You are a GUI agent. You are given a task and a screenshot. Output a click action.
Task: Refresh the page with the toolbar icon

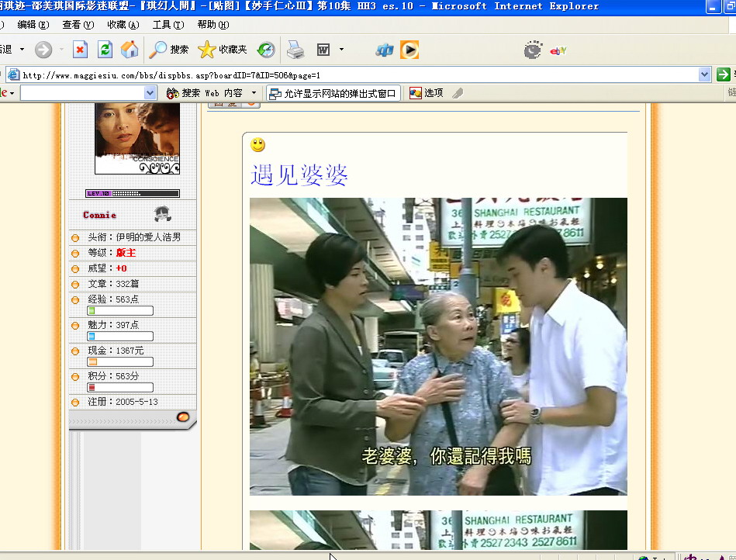click(105, 50)
